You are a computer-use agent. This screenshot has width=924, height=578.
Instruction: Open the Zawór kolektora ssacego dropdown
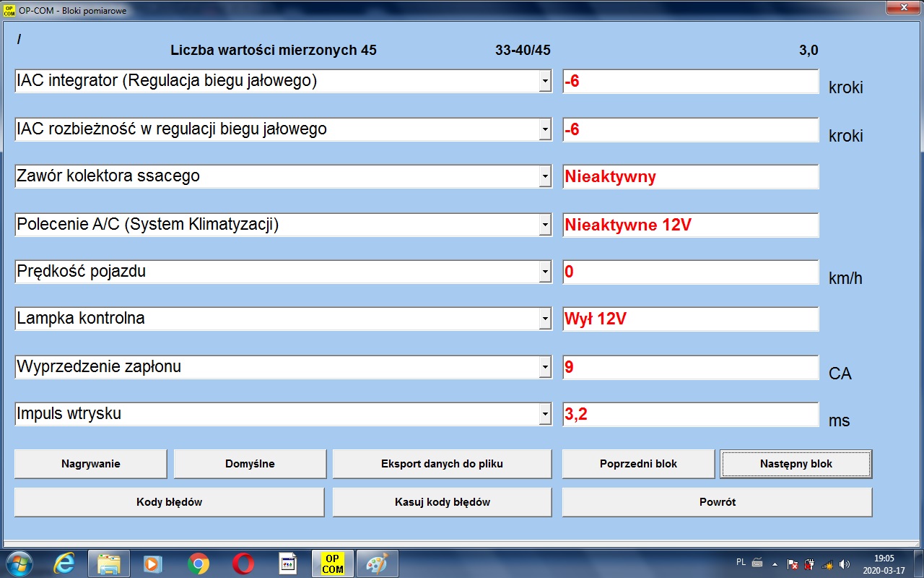pos(545,177)
